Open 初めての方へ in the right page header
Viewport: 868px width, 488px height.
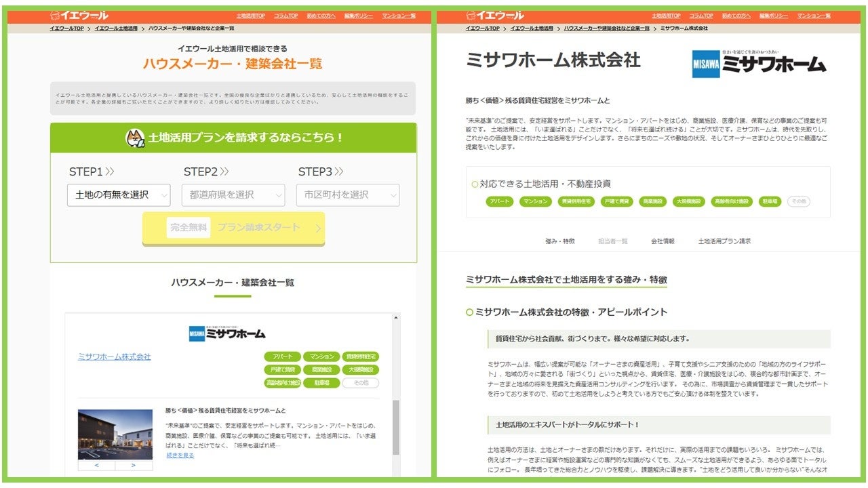pyautogui.click(x=736, y=16)
